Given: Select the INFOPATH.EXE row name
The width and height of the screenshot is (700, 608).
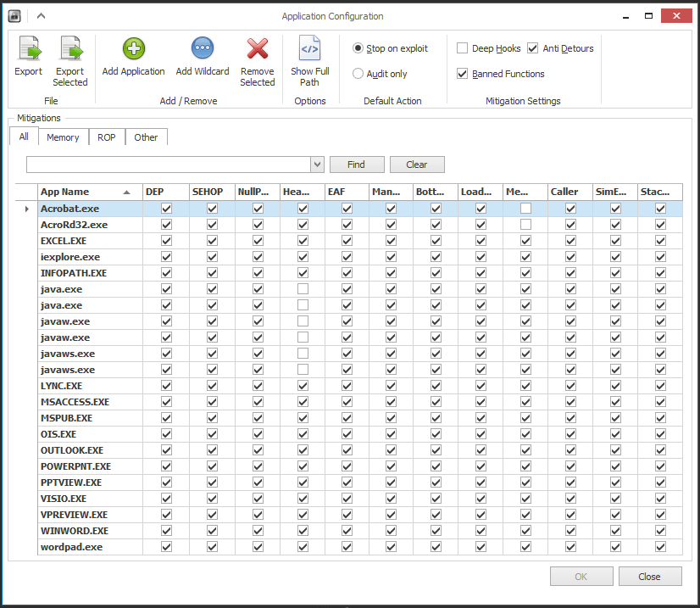Looking at the screenshot, I should coord(74,273).
